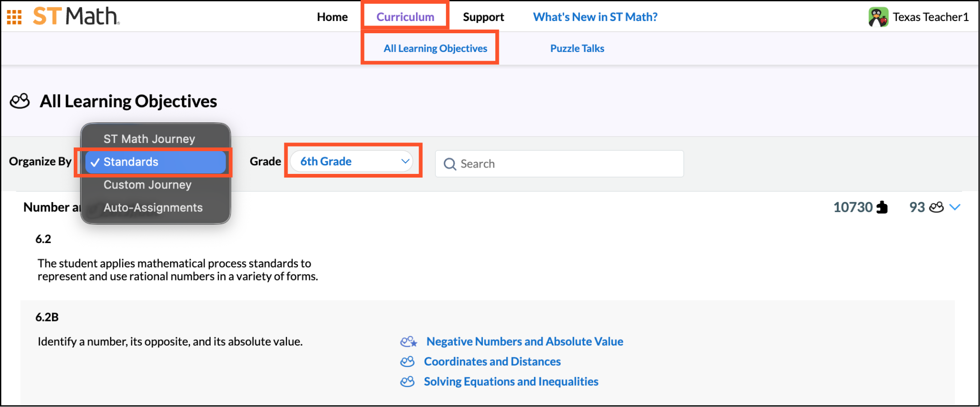This screenshot has height=407, width=980.
Task: Go to Puzzle Talks
Action: coord(577,48)
